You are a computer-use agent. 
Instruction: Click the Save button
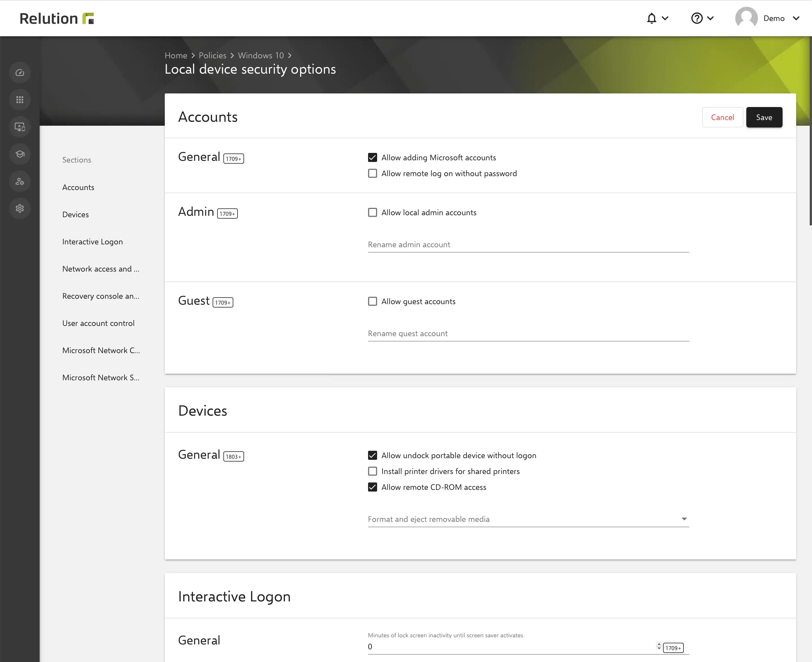click(x=764, y=118)
